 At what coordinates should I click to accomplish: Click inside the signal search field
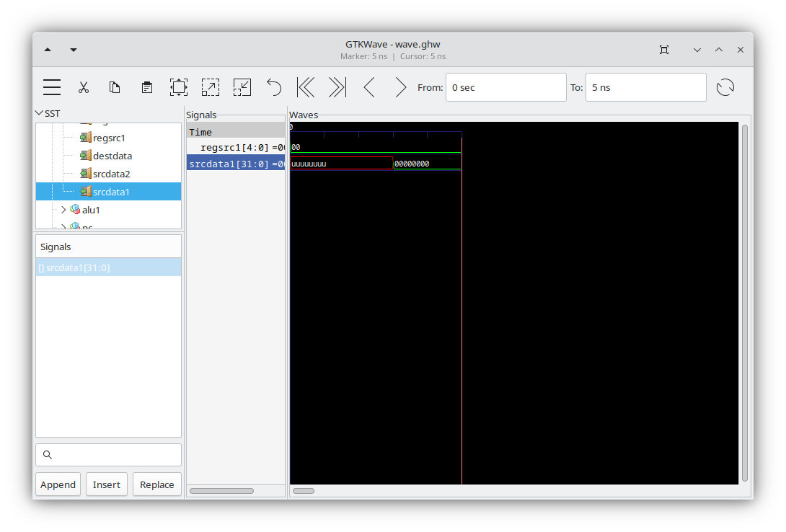pyautogui.click(x=108, y=455)
